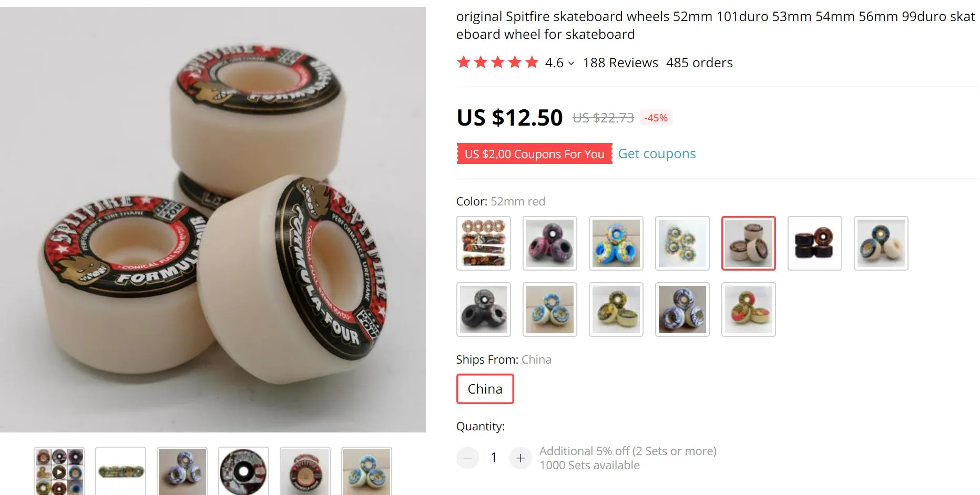Select the all-black wheels color variant
The height and width of the screenshot is (495, 980).
click(814, 243)
